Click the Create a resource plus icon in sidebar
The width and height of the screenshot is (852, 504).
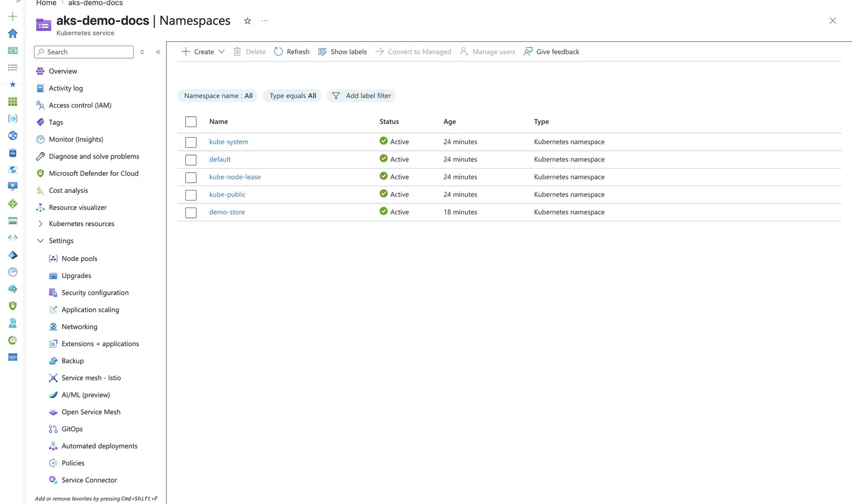[12, 16]
